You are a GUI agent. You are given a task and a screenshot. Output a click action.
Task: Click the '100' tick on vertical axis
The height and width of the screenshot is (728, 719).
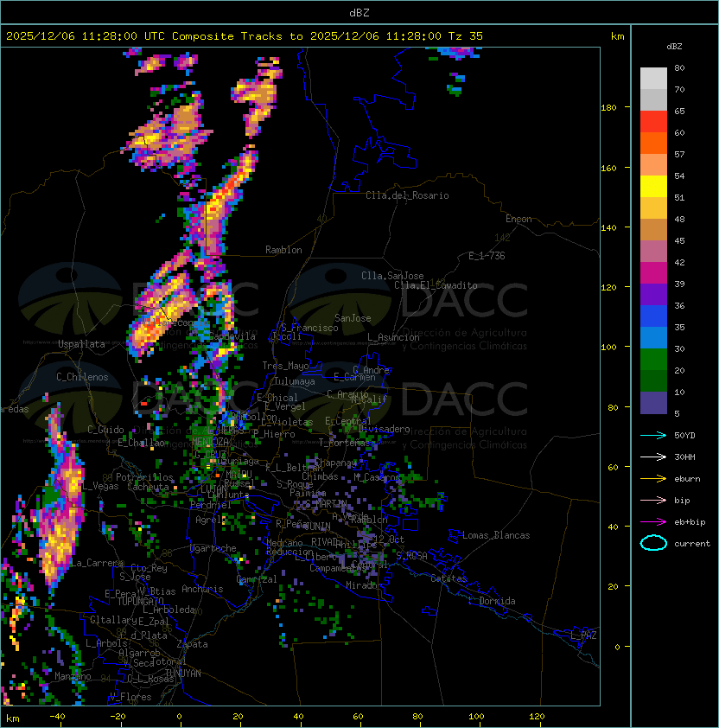(x=608, y=348)
